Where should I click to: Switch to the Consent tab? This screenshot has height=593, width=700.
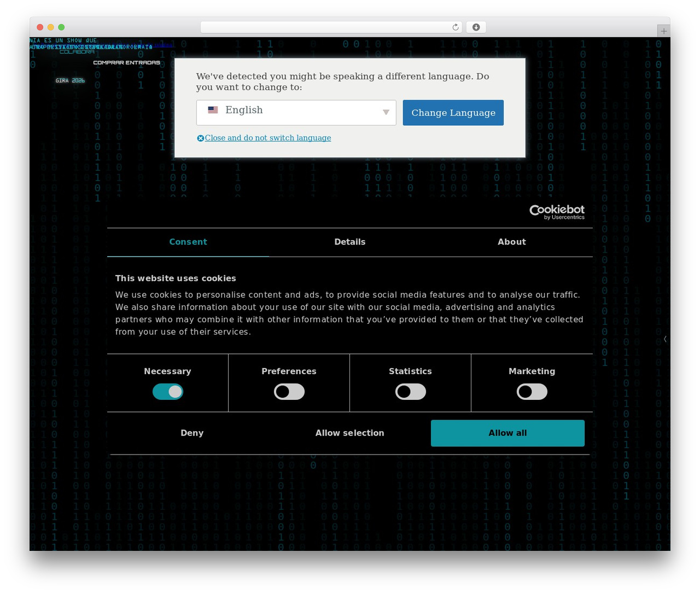(188, 242)
